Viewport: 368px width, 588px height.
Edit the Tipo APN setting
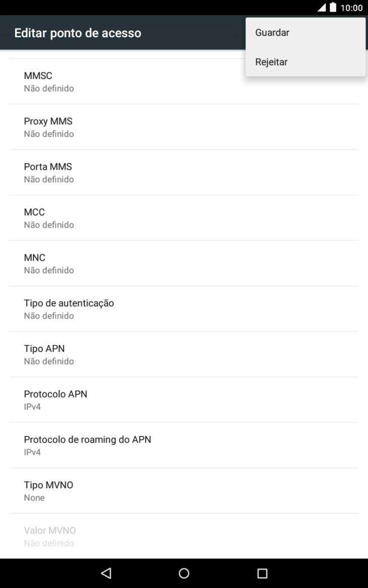point(184,354)
